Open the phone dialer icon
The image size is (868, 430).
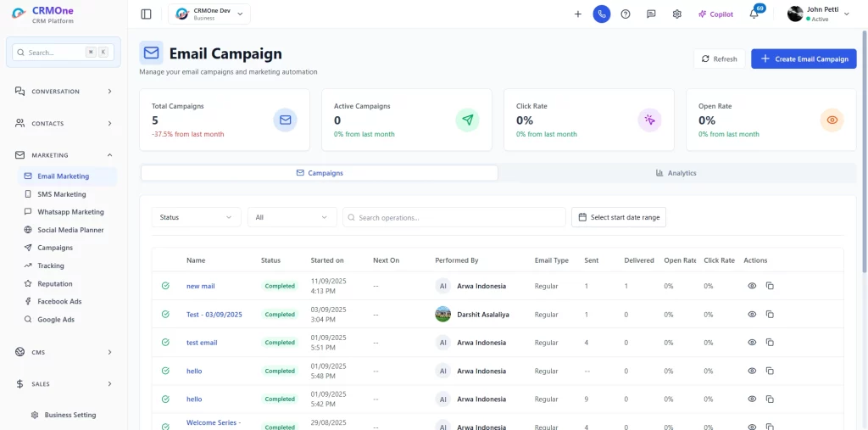[x=601, y=14]
